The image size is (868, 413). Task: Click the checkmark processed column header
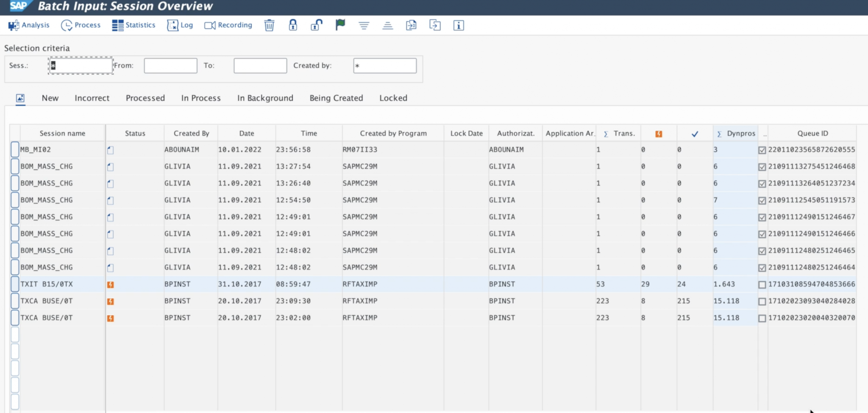coord(695,134)
